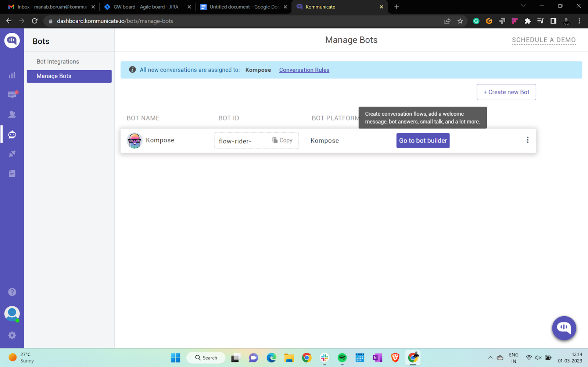This screenshot has height=367, width=588.
Task: Select Manage Bots in the Bots panel
Action: pos(53,76)
